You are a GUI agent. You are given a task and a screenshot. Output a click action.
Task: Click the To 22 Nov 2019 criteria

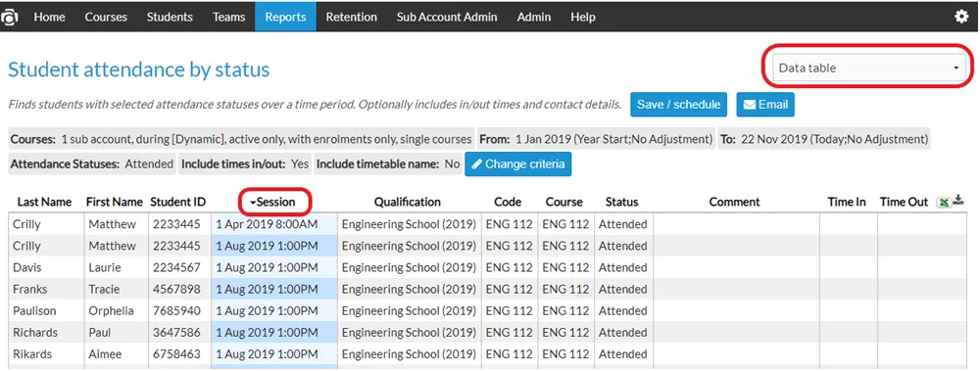[824, 139]
